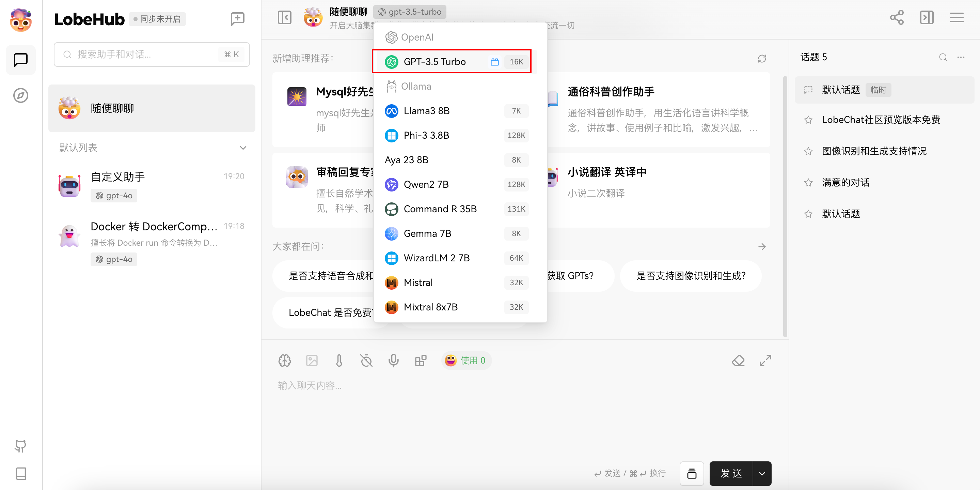Focus the 搜索助手和对话 search field
The height and width of the screenshot is (490, 980).
click(152, 55)
